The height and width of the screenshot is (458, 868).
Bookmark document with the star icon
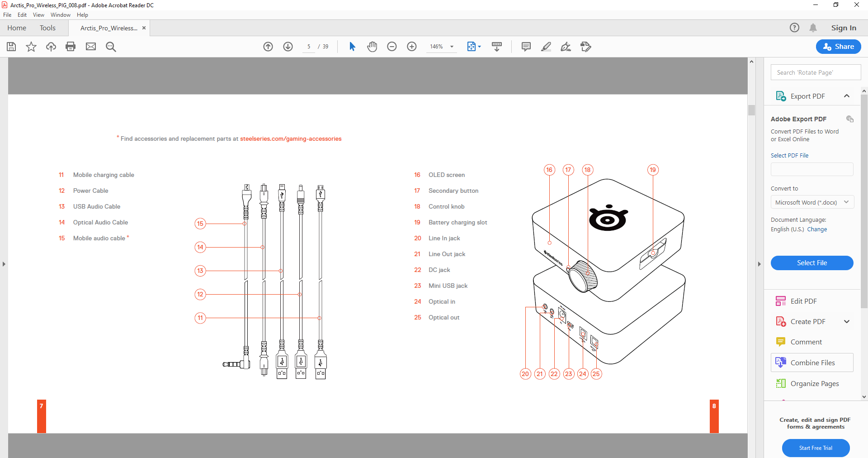coord(31,47)
